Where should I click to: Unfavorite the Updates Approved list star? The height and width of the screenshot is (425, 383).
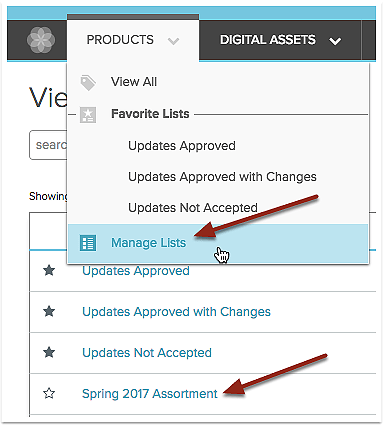(49, 270)
